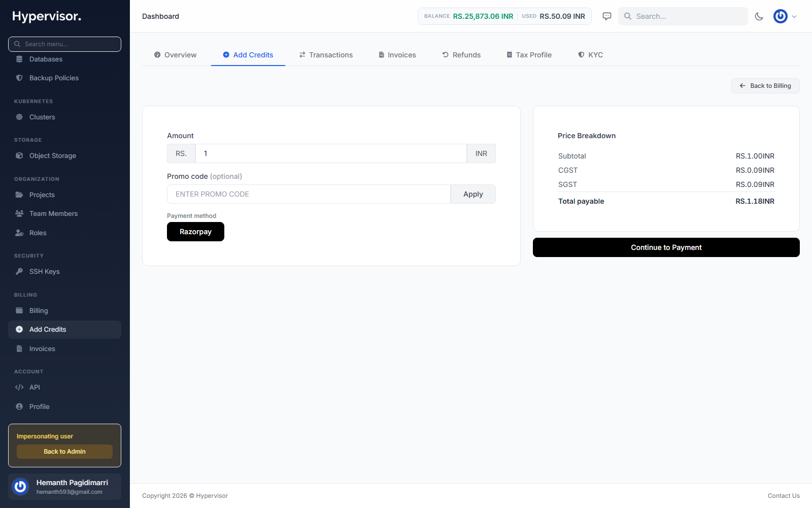Open the Invoices tab
The image size is (812, 508).
pyautogui.click(x=397, y=55)
